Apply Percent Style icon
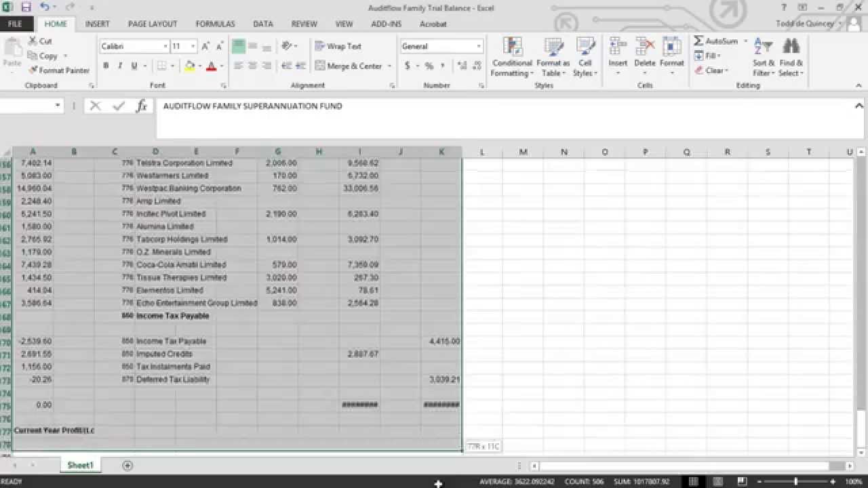 click(429, 66)
